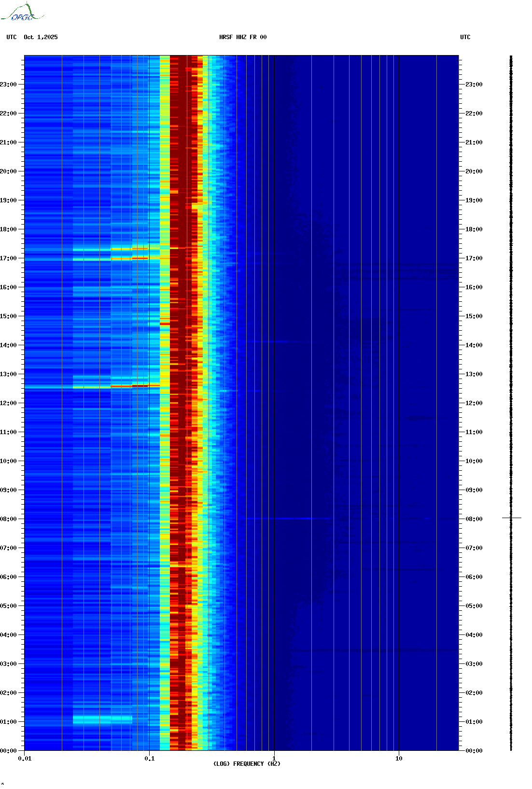
Task: Click the UTC label at top right
Action: 465,37
